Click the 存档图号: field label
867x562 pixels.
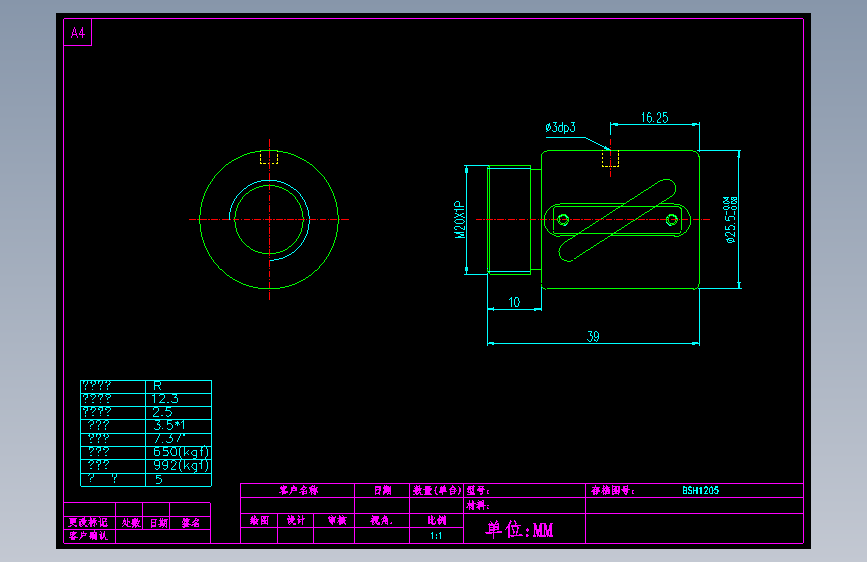point(612,491)
